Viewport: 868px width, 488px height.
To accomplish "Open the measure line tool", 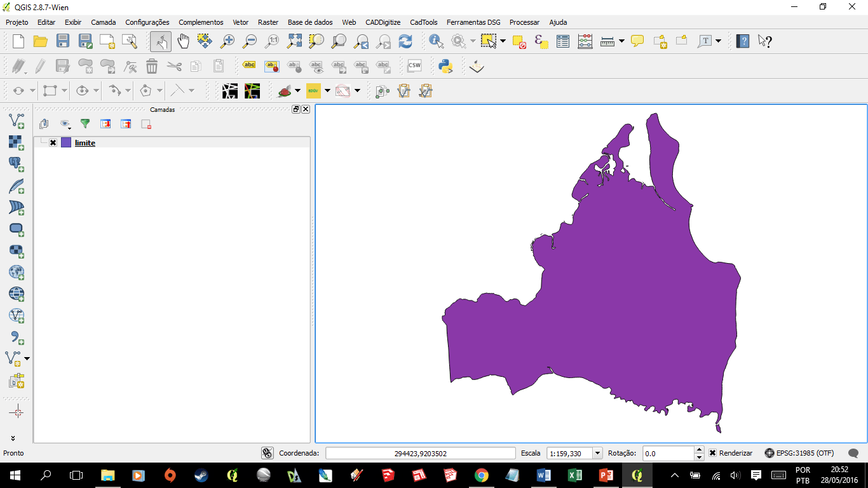I will click(x=607, y=41).
